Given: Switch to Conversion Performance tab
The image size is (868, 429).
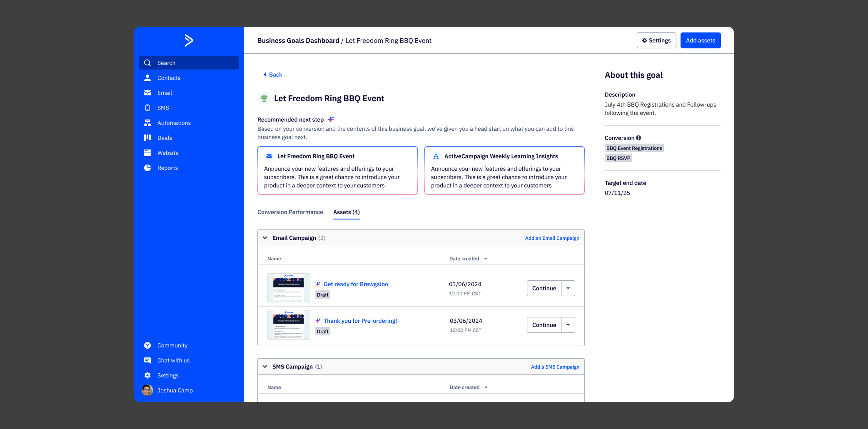Looking at the screenshot, I should click(x=290, y=212).
